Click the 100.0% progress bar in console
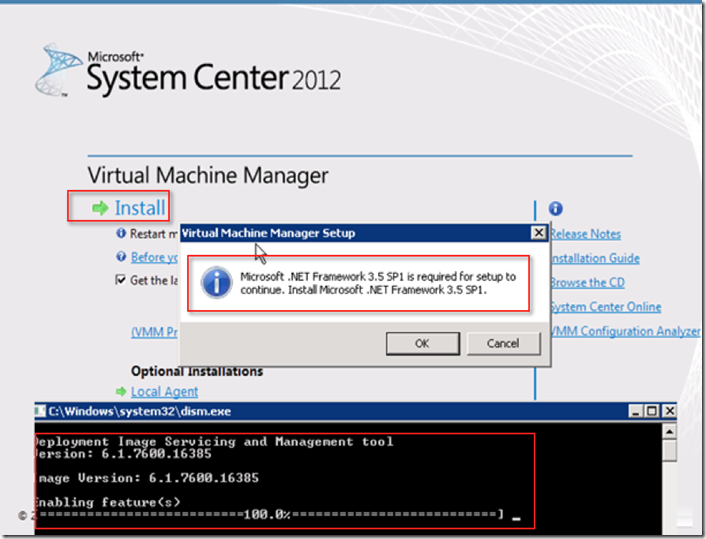Image resolution: width=706 pixels, height=539 pixels. click(x=269, y=514)
